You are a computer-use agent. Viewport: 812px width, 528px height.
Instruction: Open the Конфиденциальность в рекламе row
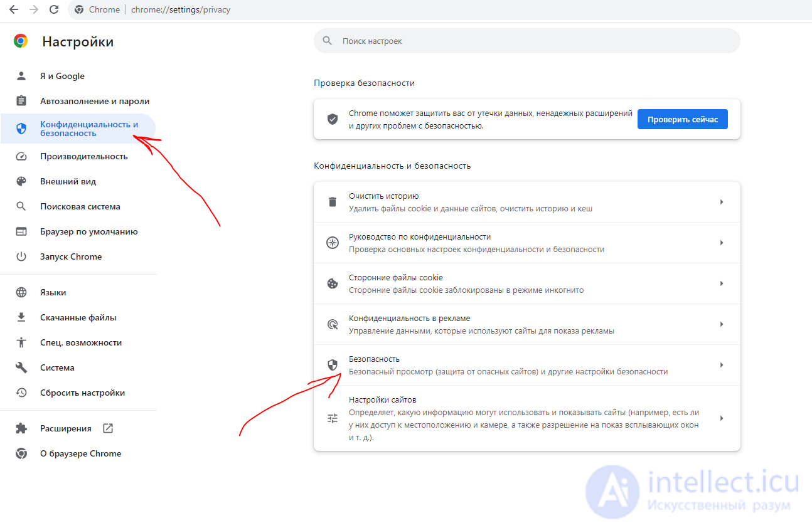tap(527, 324)
